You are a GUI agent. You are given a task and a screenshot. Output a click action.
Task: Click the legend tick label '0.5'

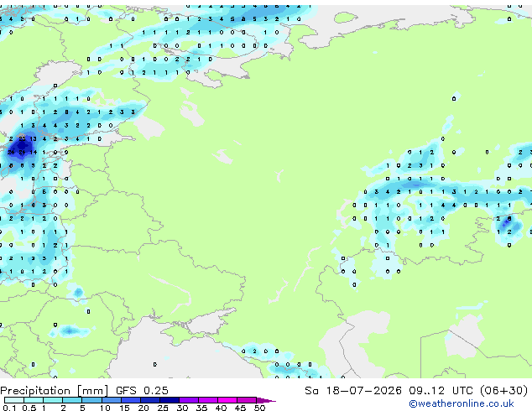(x=29, y=408)
